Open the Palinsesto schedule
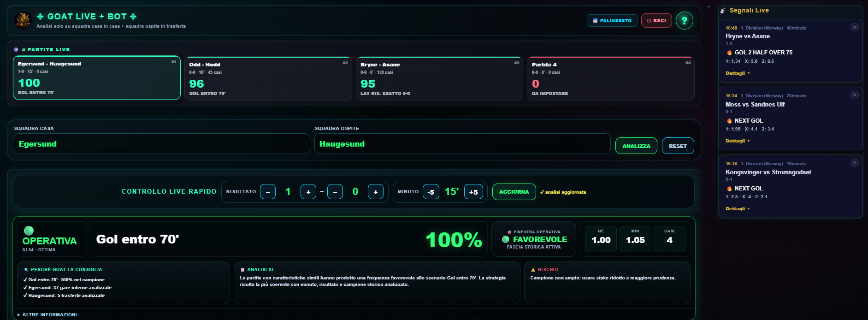Image resolution: width=868 pixels, height=320 pixels. (612, 21)
